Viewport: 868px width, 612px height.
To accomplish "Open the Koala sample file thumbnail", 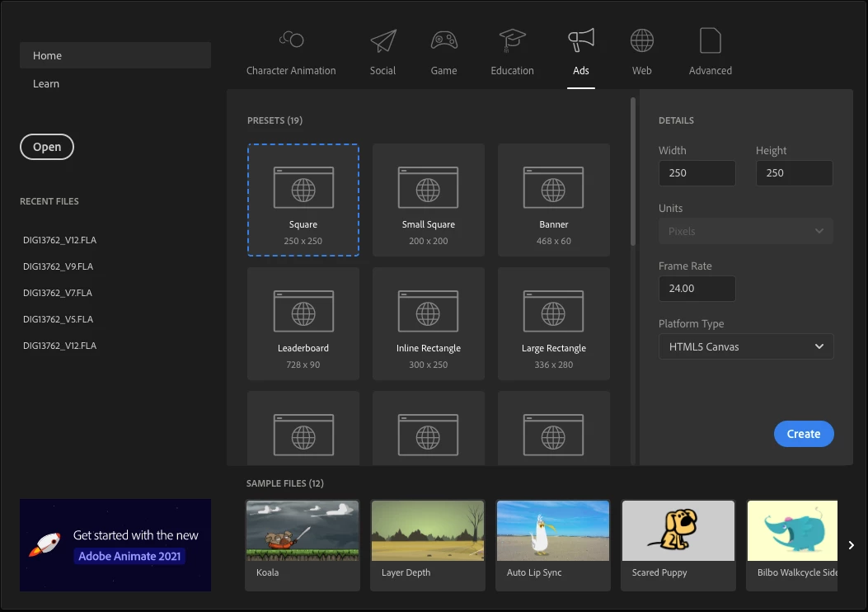I will tap(303, 530).
